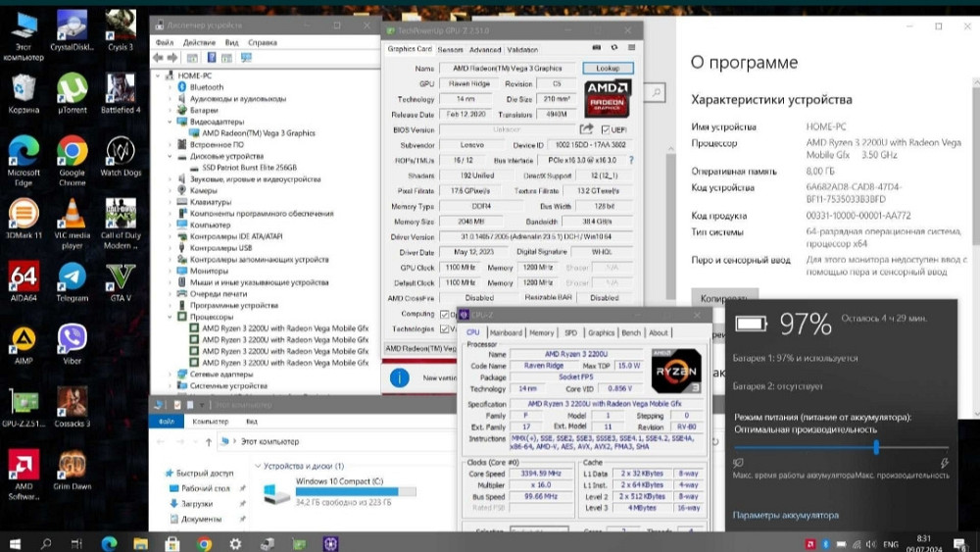The width and height of the screenshot is (980, 552).
Task: Click the Lookup button in GPU-Z
Action: pos(608,68)
